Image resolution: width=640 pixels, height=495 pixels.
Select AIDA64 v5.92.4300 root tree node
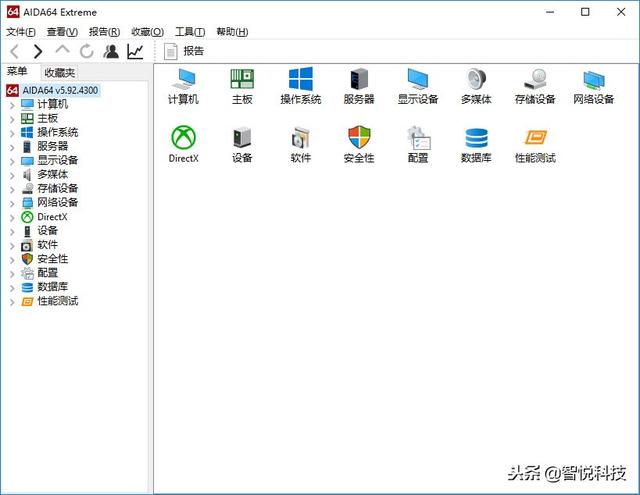click(x=52, y=90)
